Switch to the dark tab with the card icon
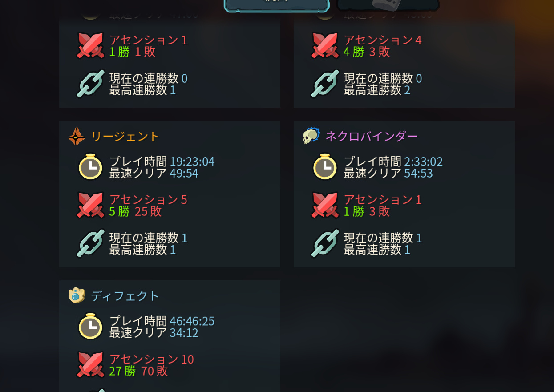554x392 pixels. [388, 4]
